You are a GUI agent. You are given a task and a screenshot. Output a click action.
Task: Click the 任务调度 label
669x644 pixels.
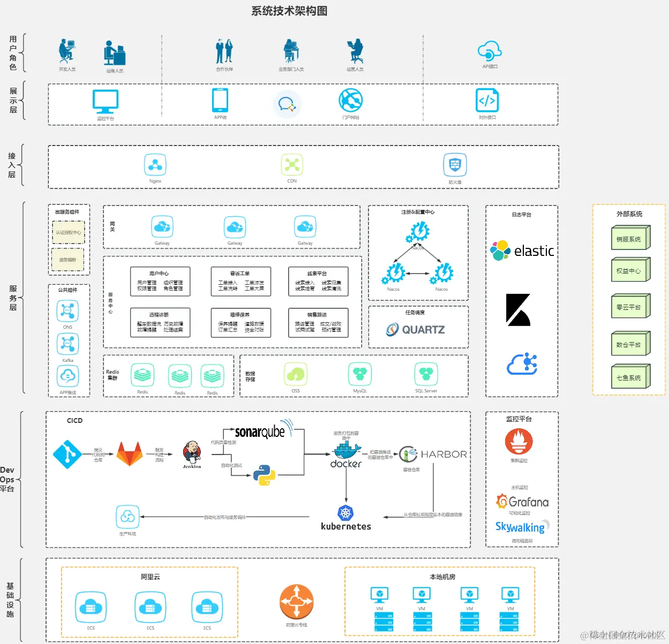tap(415, 312)
